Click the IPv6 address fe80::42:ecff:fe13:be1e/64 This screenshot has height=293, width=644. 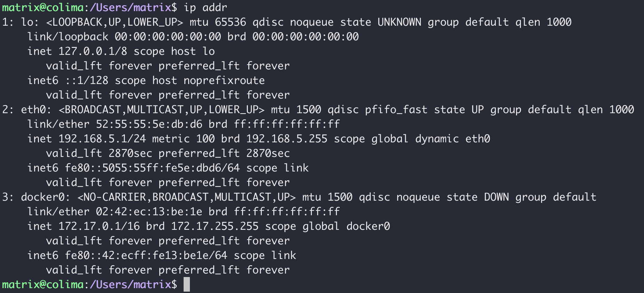pos(146,256)
